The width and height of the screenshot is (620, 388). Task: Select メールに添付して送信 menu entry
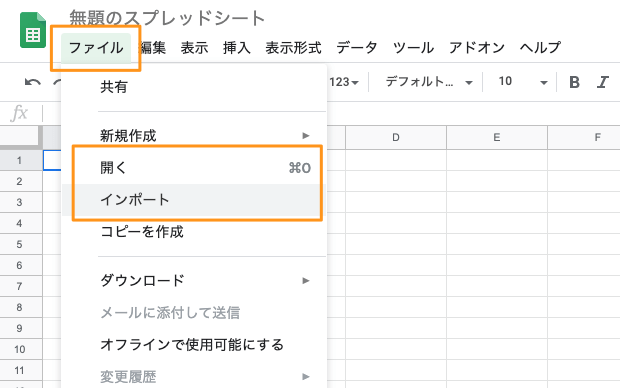(194, 312)
